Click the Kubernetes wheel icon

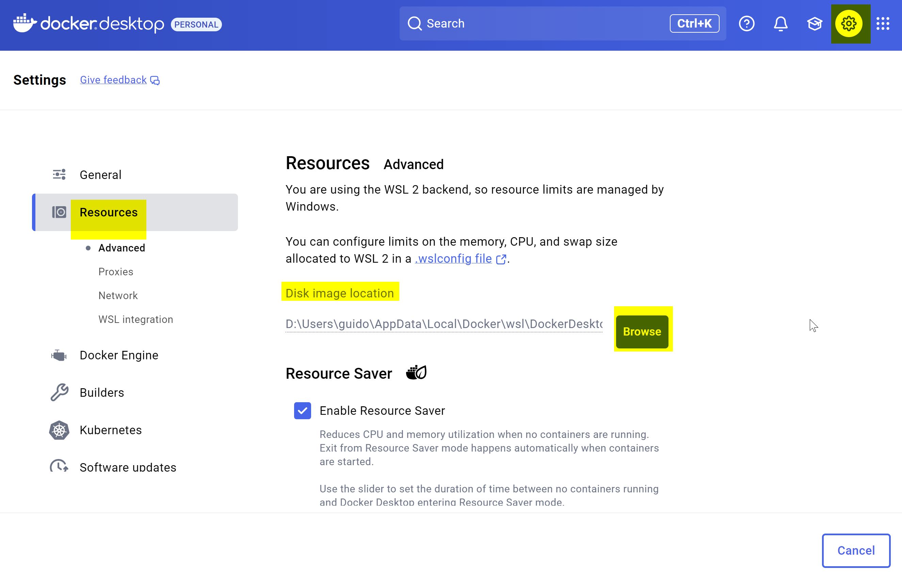point(59,430)
